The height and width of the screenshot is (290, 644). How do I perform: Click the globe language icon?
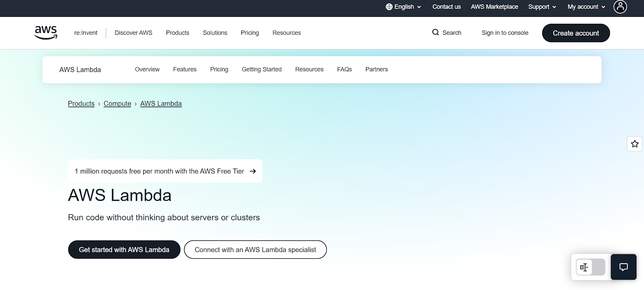[x=389, y=7]
